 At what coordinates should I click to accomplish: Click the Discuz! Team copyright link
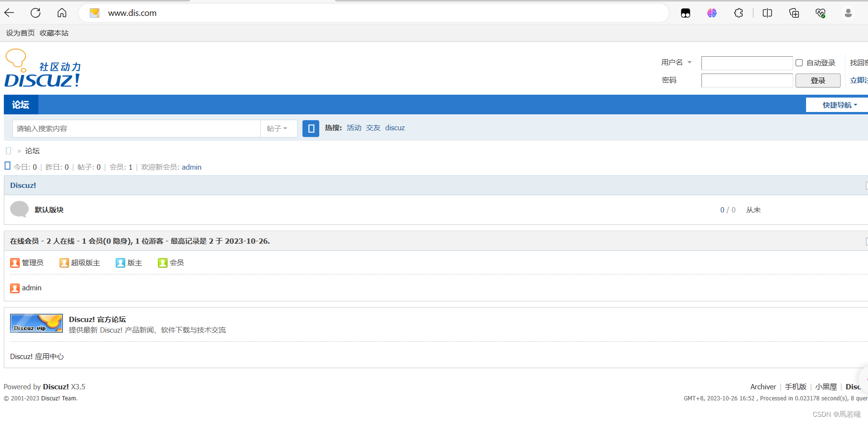coord(59,398)
